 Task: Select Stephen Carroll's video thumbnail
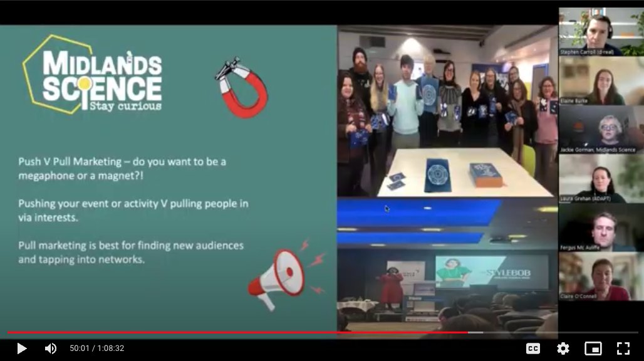tap(601, 31)
